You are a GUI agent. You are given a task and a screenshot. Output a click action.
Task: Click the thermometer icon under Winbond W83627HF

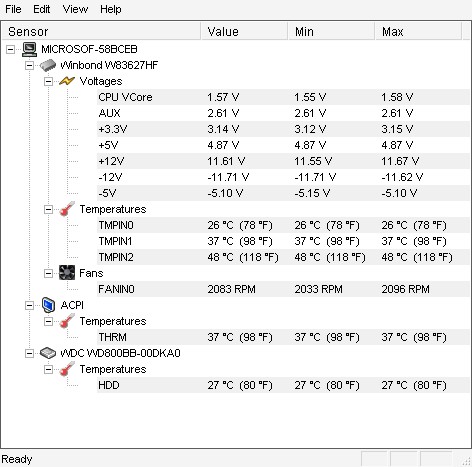pos(67,209)
